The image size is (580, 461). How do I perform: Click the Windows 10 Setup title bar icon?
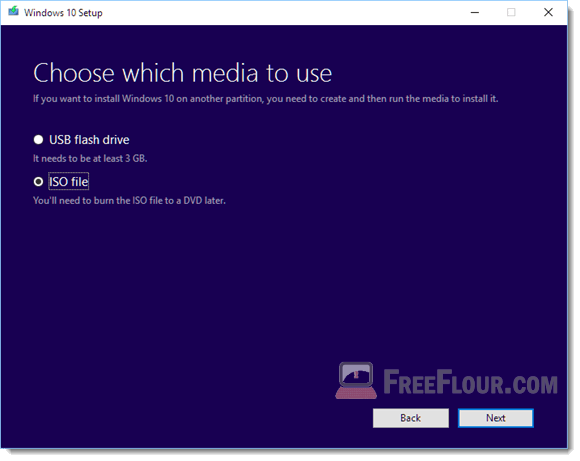click(x=14, y=11)
